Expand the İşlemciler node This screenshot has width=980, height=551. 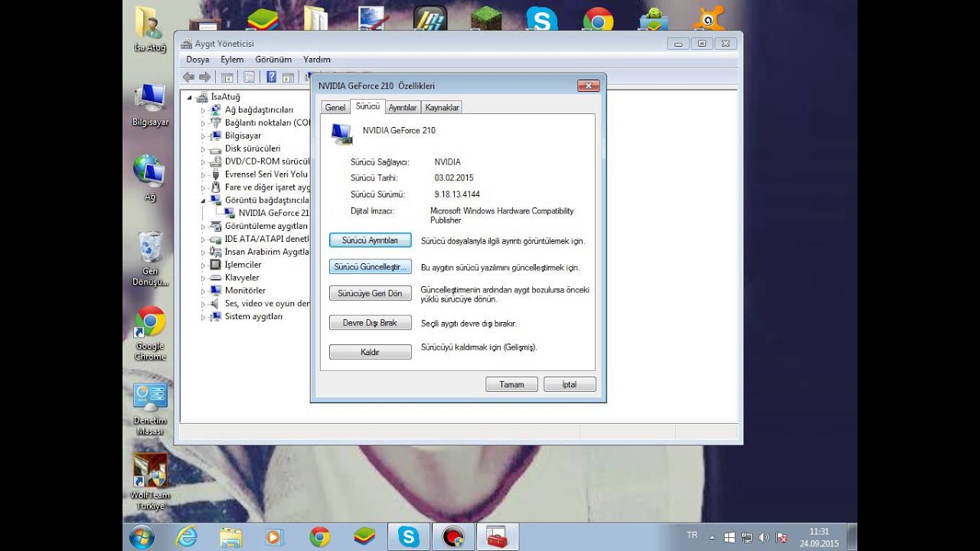click(204, 265)
